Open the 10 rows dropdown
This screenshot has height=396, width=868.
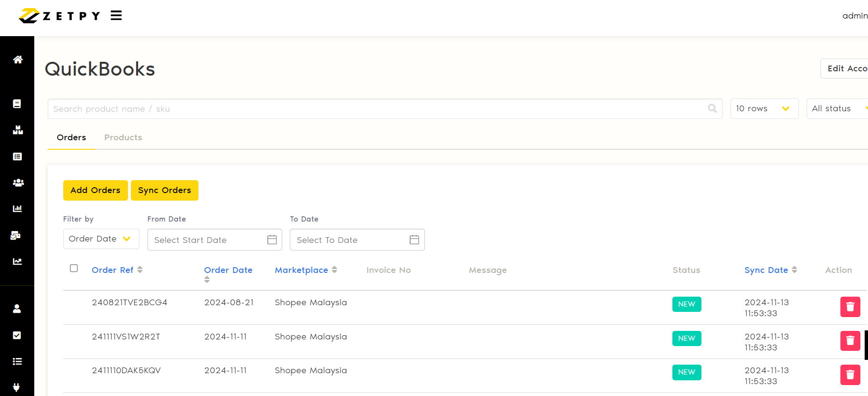pos(764,108)
